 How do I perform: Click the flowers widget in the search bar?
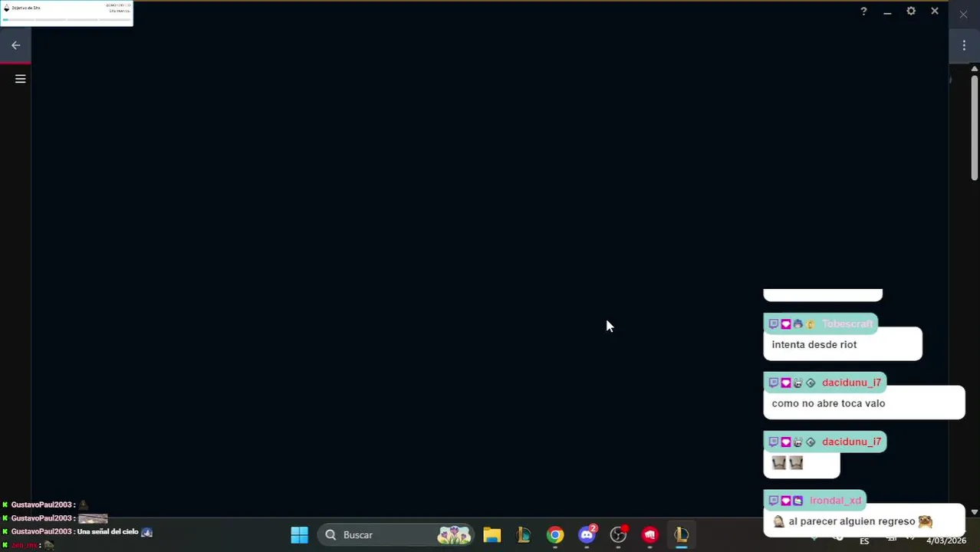tap(454, 535)
